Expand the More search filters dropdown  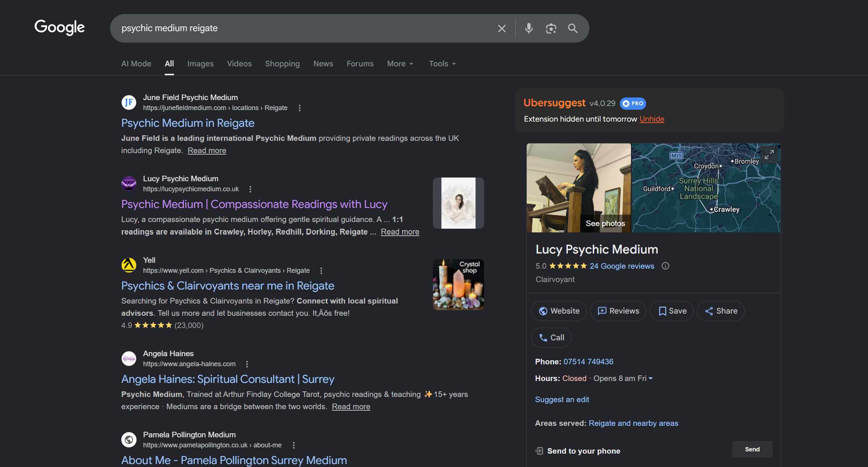point(400,64)
